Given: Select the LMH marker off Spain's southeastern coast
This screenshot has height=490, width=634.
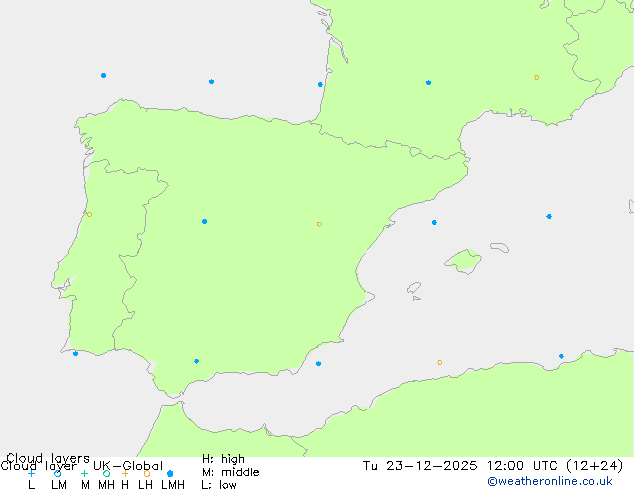Looking at the screenshot, I should [319, 364].
